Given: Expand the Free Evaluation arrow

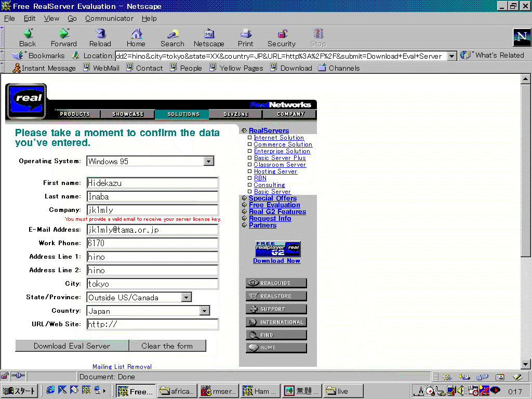Looking at the screenshot, I should pos(244,205).
